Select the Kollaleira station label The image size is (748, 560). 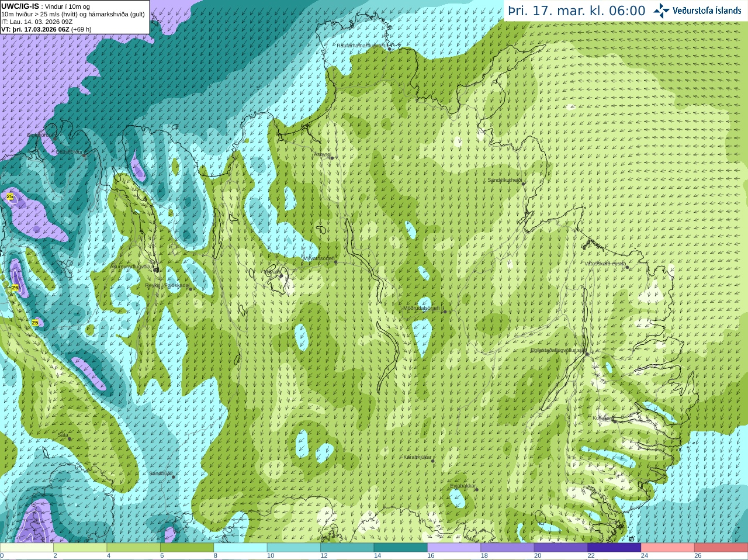603,418
